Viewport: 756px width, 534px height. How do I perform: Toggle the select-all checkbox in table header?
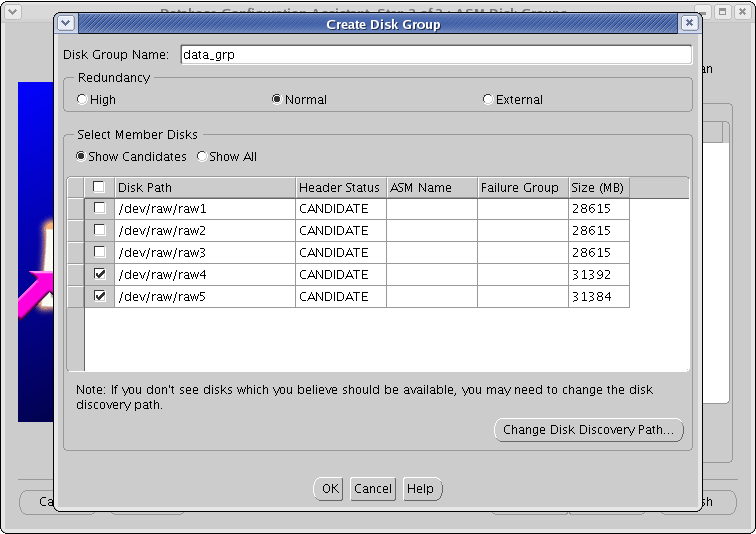(x=99, y=187)
